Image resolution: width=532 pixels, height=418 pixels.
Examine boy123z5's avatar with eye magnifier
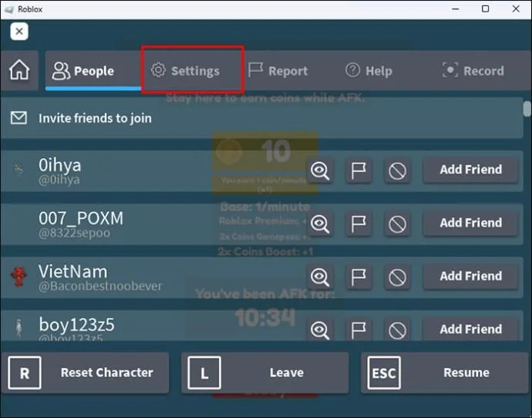tap(320, 329)
